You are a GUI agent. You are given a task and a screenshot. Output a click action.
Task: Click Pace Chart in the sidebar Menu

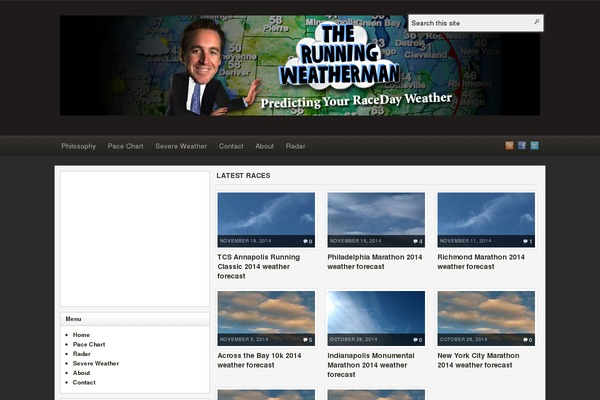click(89, 344)
